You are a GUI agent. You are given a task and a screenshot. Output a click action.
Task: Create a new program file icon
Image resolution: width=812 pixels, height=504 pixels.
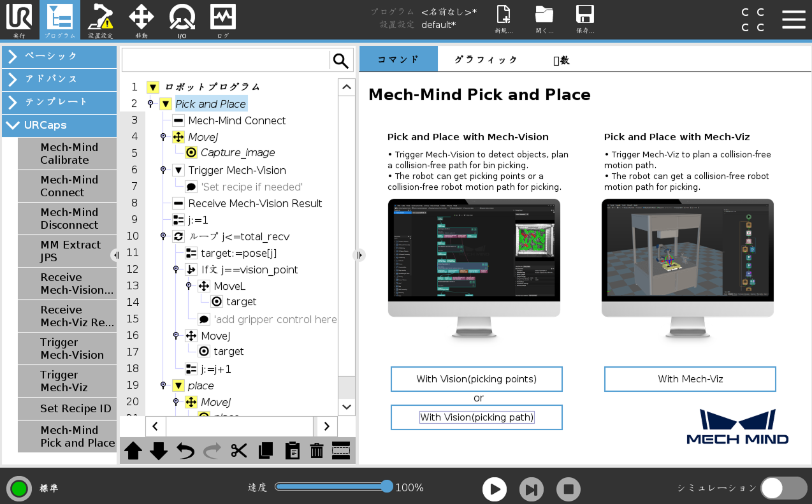pyautogui.click(x=504, y=20)
